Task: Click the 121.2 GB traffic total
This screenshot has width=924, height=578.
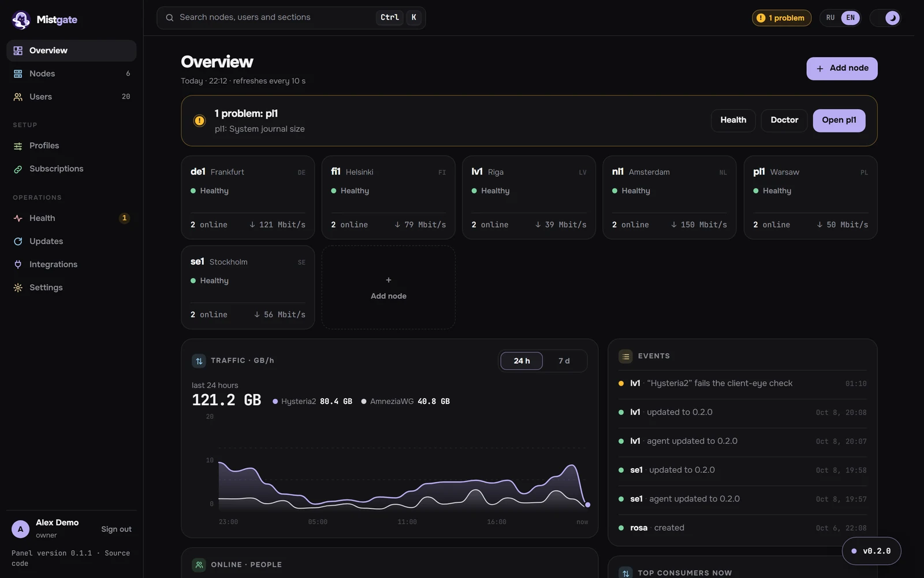Action: [x=226, y=401]
